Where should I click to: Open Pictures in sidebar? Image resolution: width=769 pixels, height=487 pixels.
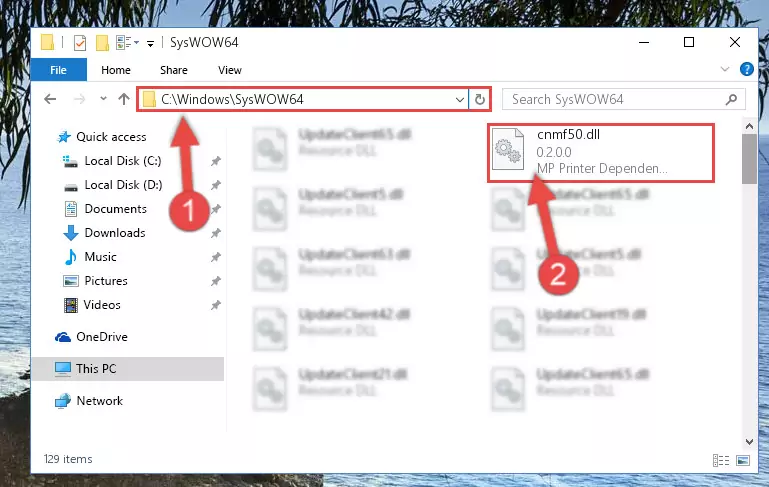pyautogui.click(x=105, y=281)
